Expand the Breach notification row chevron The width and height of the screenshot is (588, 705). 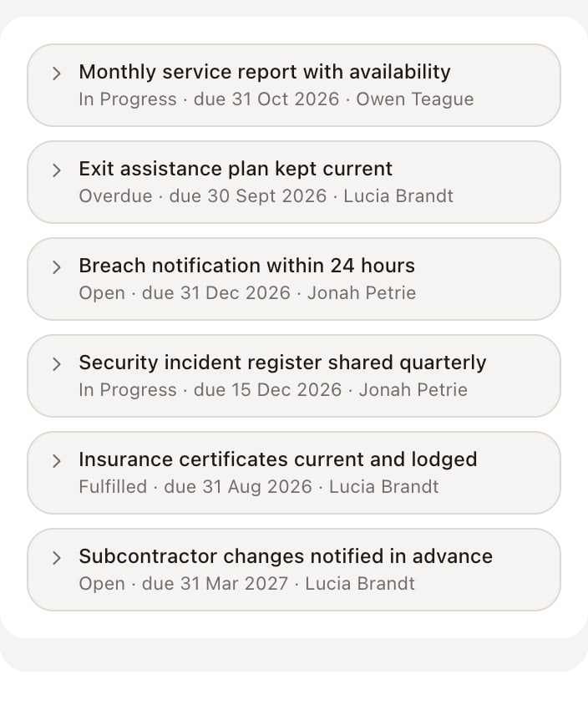pos(56,267)
